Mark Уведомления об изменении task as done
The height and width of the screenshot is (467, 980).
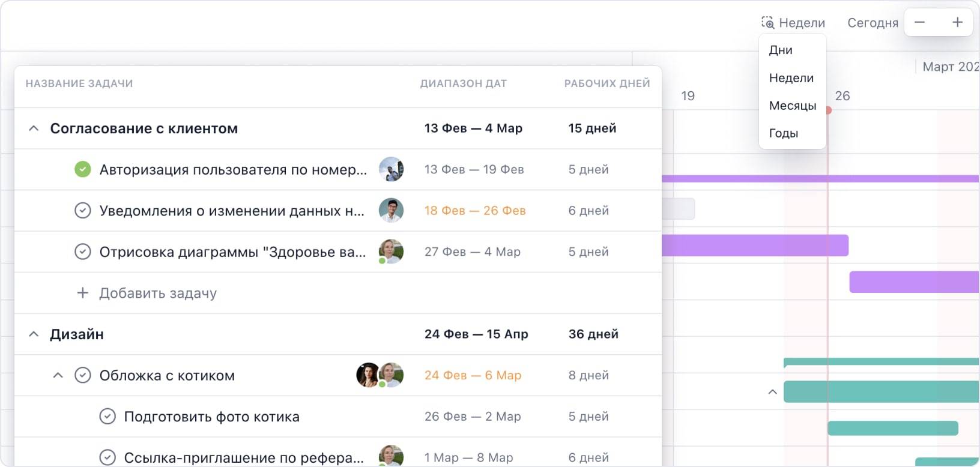tap(83, 211)
